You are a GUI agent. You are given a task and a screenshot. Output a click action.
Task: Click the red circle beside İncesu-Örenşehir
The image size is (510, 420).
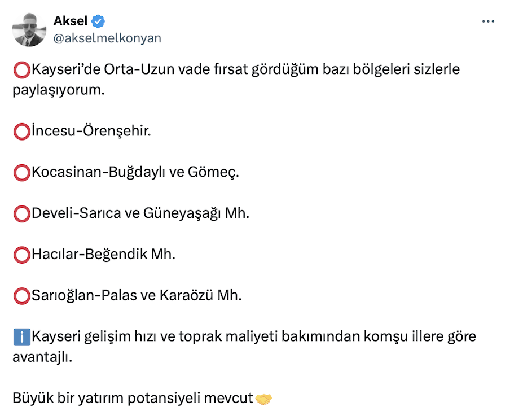[21, 132]
